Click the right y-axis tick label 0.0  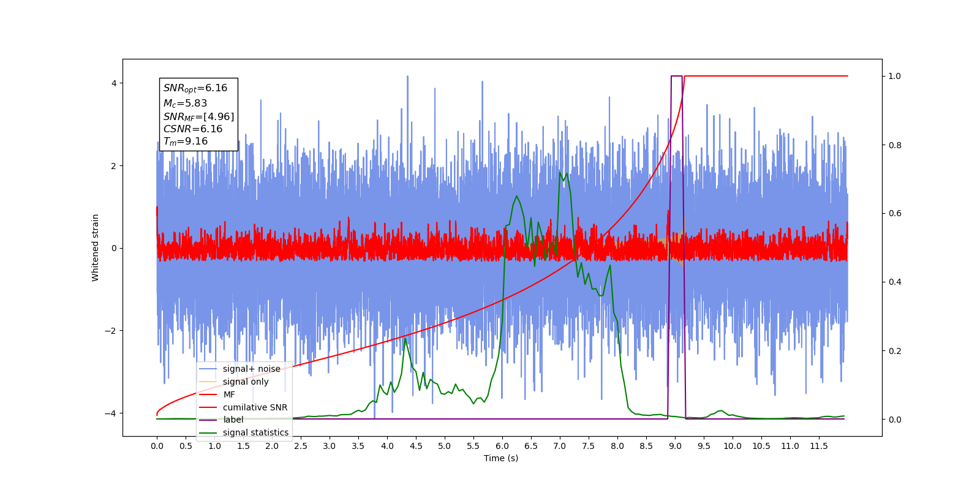(895, 420)
